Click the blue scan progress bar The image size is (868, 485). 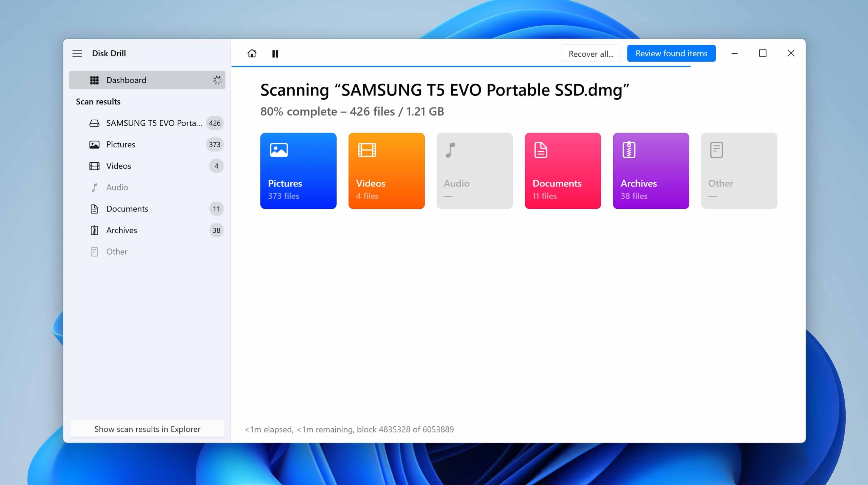461,66
